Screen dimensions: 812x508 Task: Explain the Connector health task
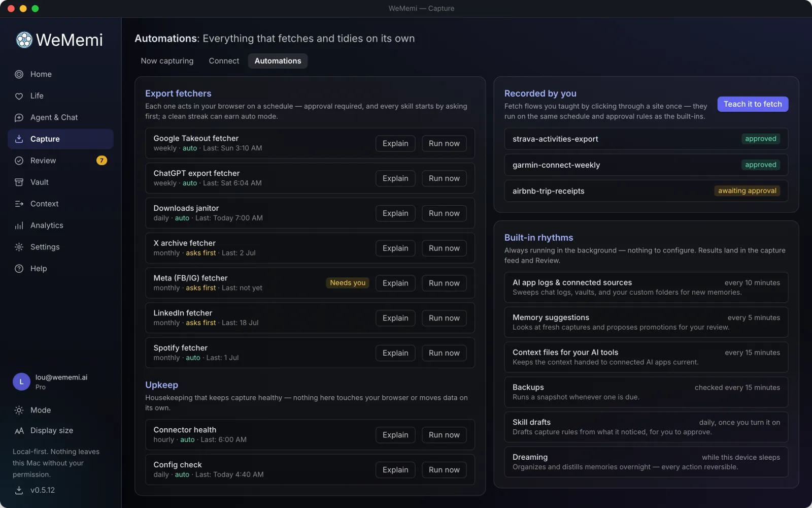395,435
